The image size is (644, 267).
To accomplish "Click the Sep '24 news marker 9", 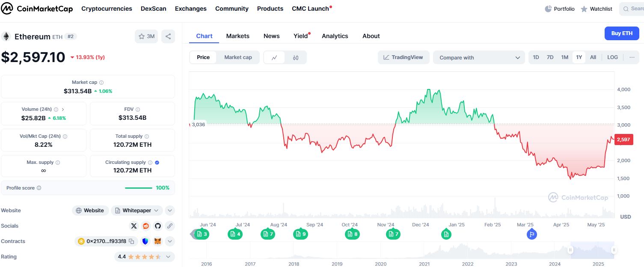I will click(x=300, y=234).
